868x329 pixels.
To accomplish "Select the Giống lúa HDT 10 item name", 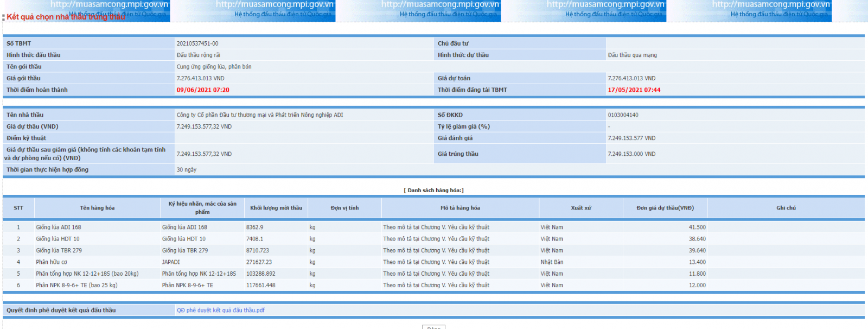I will point(58,239).
